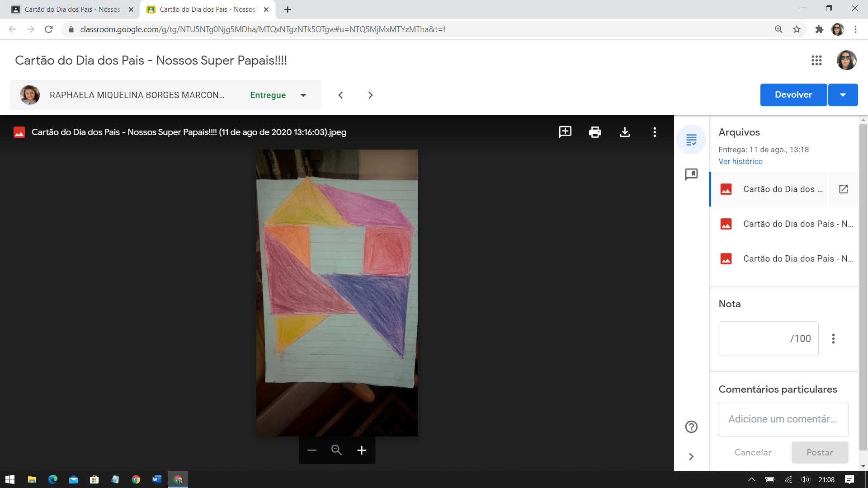Open more options menu in image viewer toolbar
This screenshot has height=488, width=868.
655,132
